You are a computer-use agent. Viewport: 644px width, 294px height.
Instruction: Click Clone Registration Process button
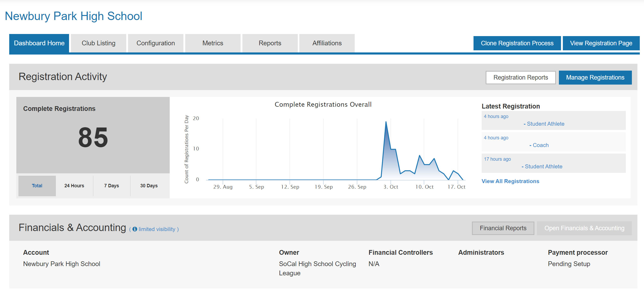[x=517, y=43]
